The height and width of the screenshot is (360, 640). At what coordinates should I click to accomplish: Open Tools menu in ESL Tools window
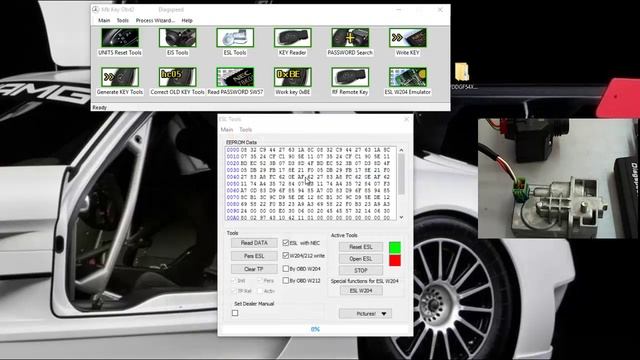coord(245,129)
